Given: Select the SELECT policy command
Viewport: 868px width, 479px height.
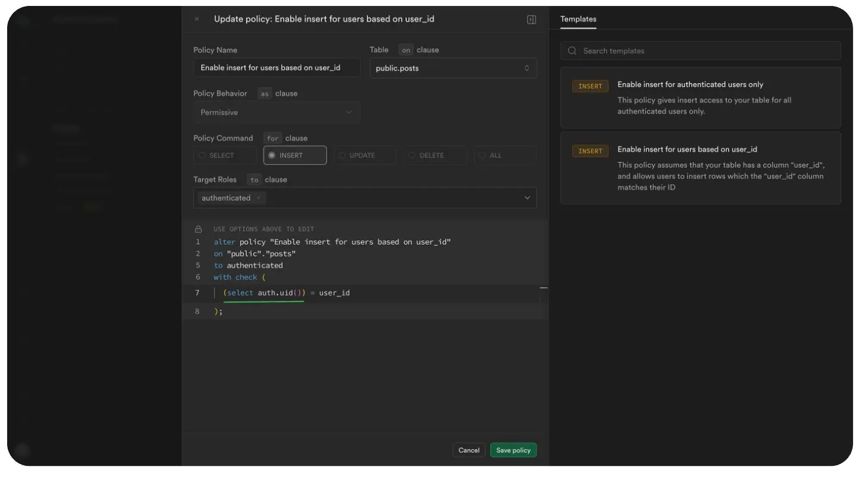Looking at the screenshot, I should (x=225, y=155).
